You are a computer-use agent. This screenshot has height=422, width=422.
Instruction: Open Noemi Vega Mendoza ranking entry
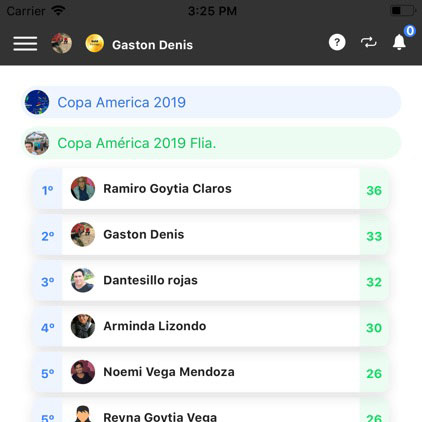tap(211, 372)
